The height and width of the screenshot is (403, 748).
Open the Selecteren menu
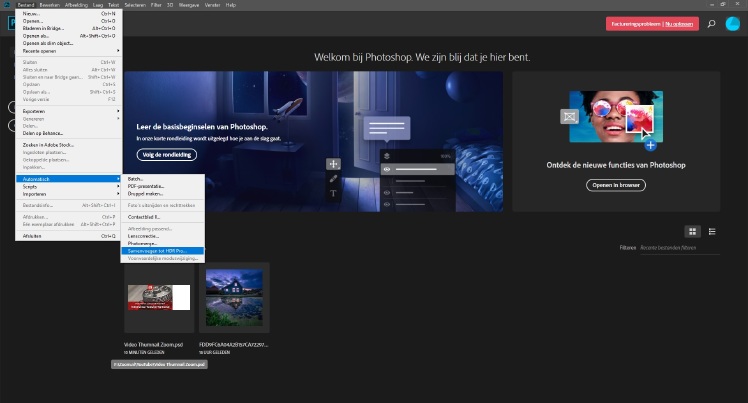click(x=135, y=5)
